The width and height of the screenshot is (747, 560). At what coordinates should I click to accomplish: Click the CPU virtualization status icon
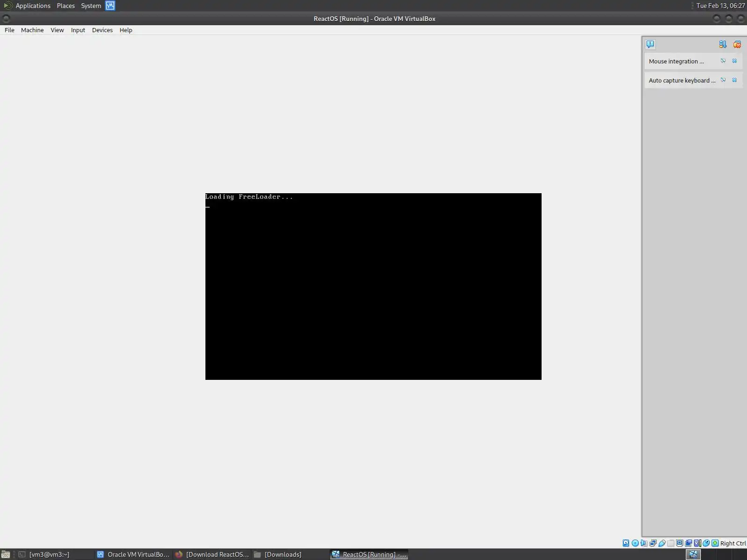pos(698,543)
